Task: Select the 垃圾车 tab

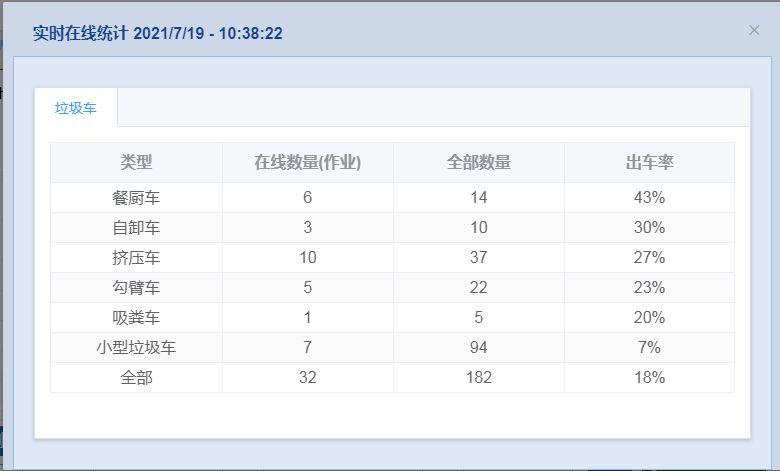Action: pyautogui.click(x=76, y=108)
